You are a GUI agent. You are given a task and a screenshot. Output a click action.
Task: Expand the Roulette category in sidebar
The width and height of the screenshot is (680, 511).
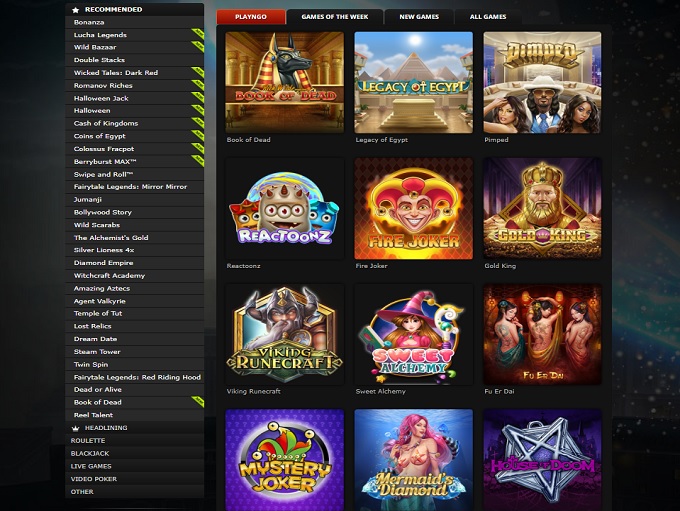pyautogui.click(x=88, y=440)
